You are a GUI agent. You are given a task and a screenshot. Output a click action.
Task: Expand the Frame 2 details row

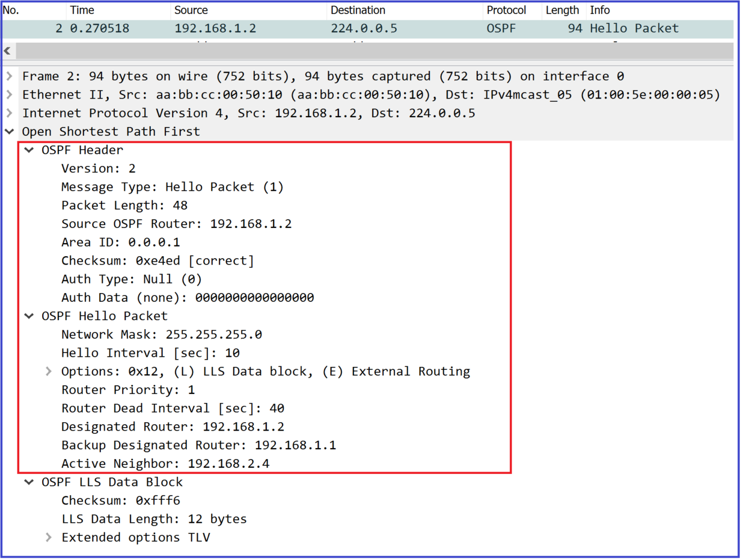10,76
